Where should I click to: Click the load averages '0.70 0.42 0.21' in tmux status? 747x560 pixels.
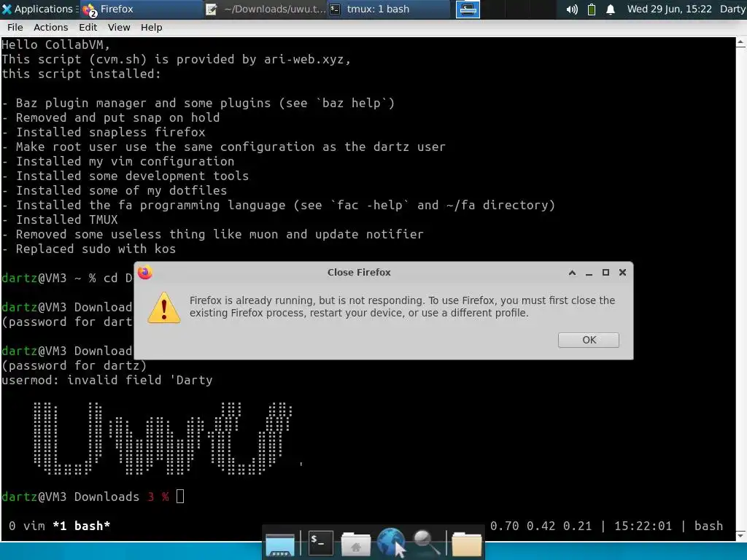(x=541, y=526)
